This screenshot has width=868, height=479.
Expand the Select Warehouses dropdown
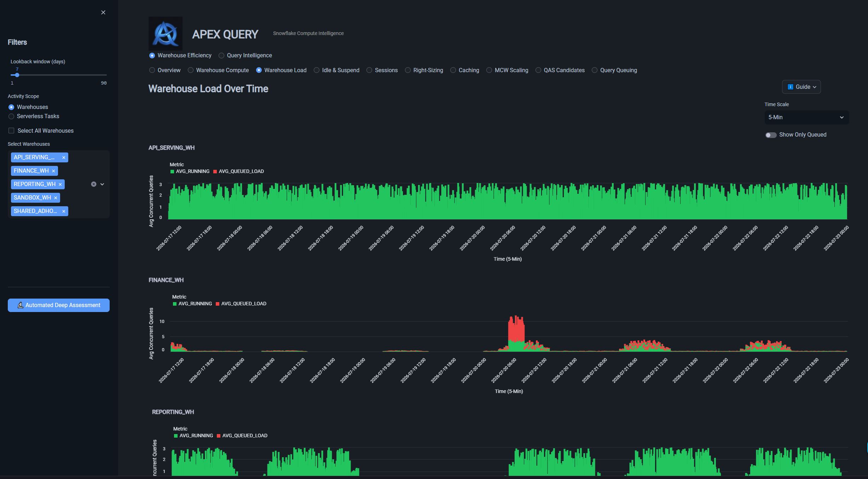(102, 184)
